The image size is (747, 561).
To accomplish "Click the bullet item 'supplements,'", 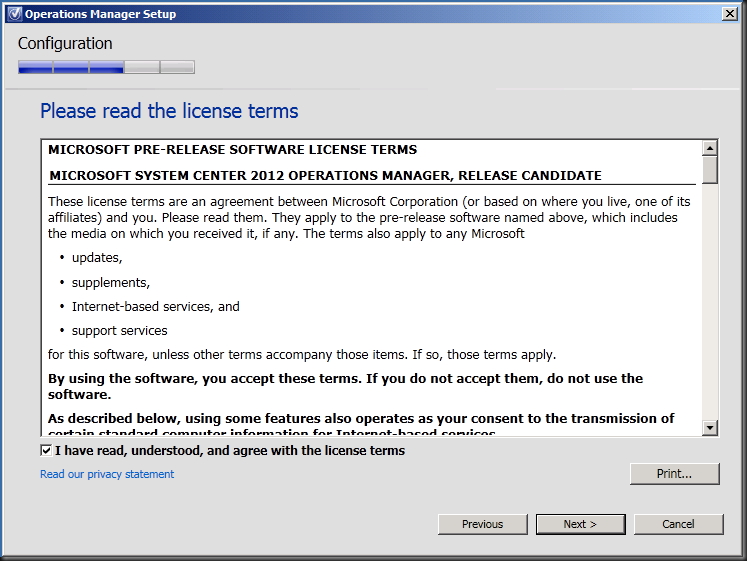I will click(111, 282).
